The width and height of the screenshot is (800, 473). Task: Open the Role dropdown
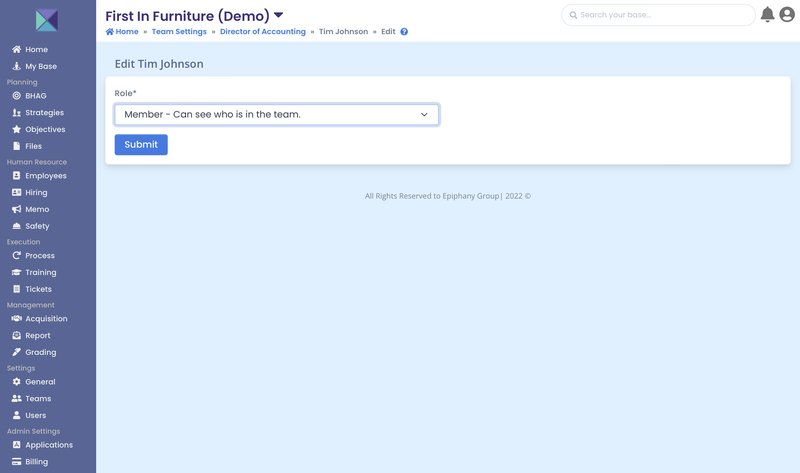(277, 114)
